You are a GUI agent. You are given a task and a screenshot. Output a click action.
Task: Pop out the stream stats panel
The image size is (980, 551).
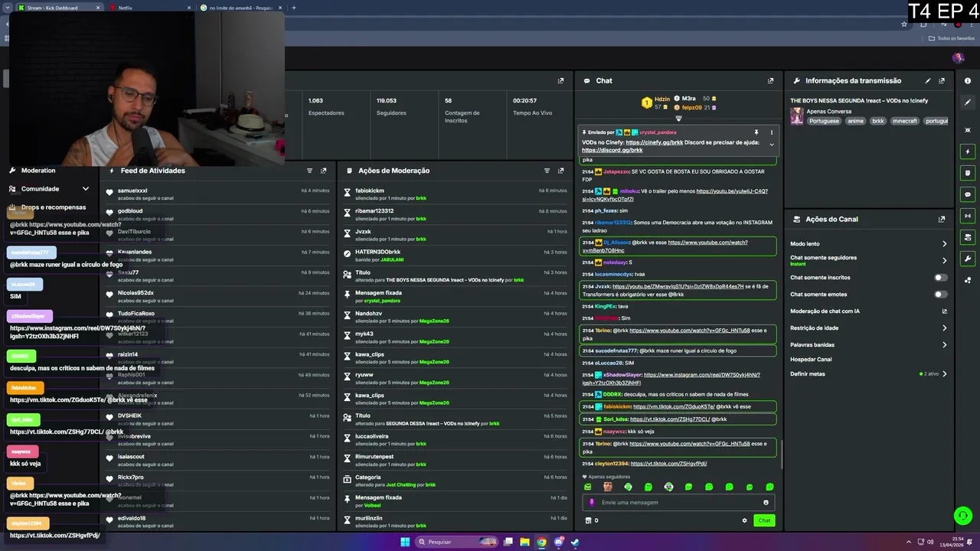coord(560,80)
